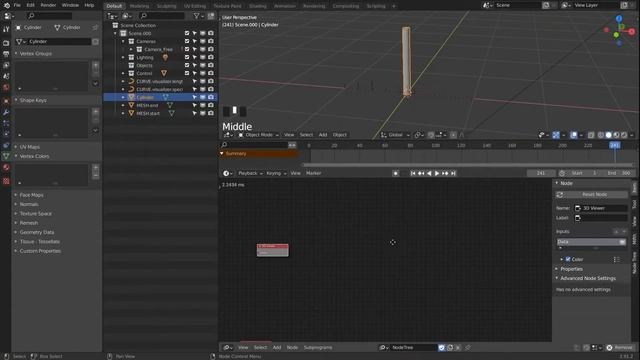Screen dimensions: 640x360
Task: Open the Scene properties tab icon
Action: click(6, 76)
